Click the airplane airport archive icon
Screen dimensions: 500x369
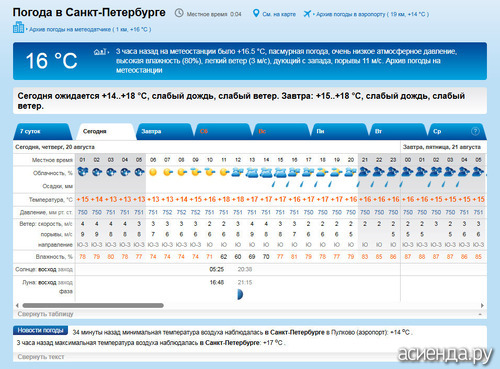(x=307, y=14)
